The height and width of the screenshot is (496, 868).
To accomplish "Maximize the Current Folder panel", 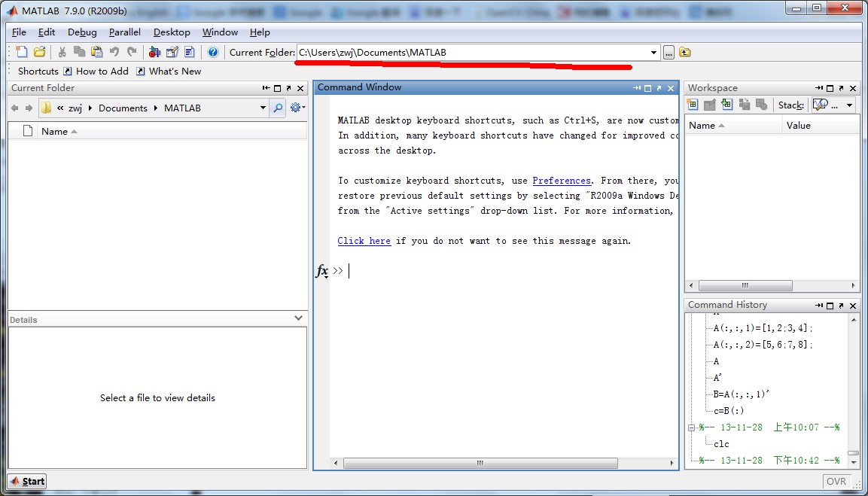I will click(x=278, y=88).
